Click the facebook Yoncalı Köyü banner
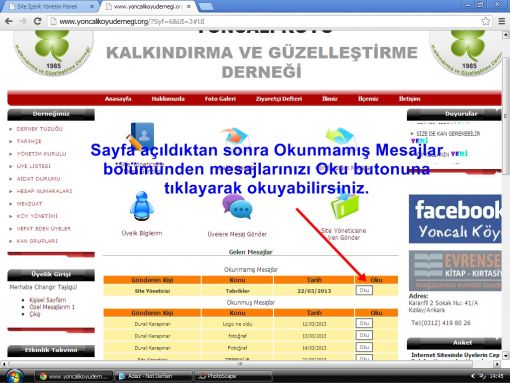This screenshot has width=510, height=383. click(455, 219)
